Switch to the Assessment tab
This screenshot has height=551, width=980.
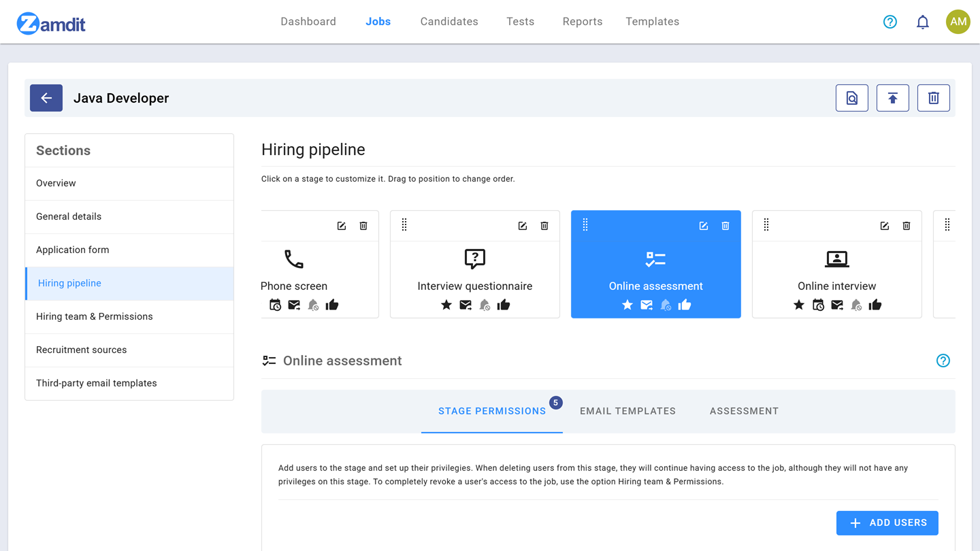[745, 411]
